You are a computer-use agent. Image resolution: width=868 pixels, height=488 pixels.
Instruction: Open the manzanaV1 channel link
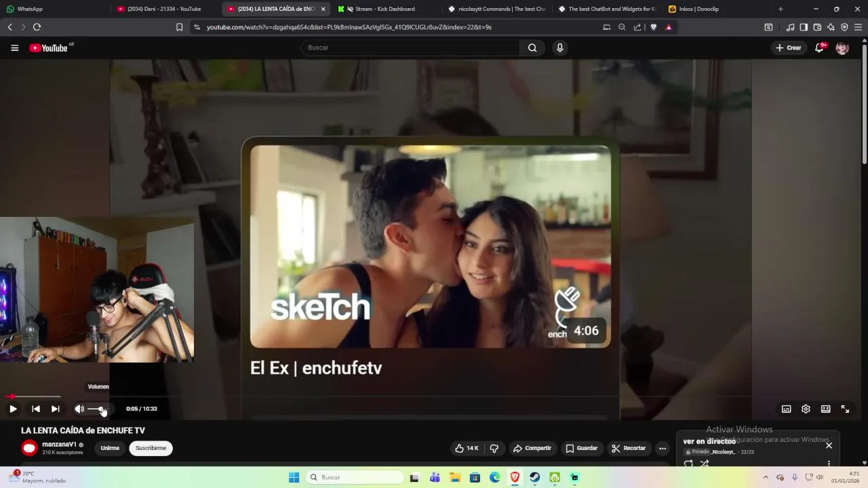(x=59, y=445)
